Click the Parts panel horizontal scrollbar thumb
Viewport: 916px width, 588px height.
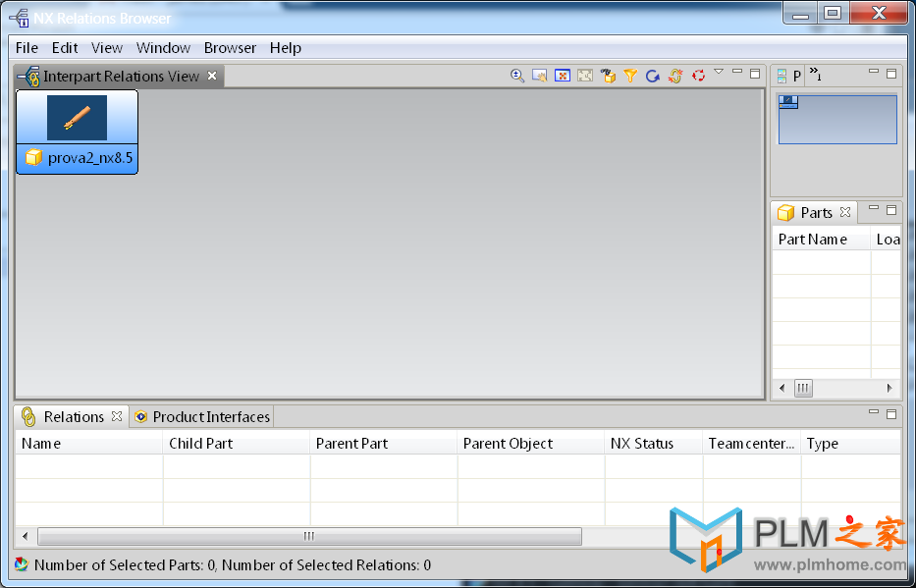click(803, 388)
